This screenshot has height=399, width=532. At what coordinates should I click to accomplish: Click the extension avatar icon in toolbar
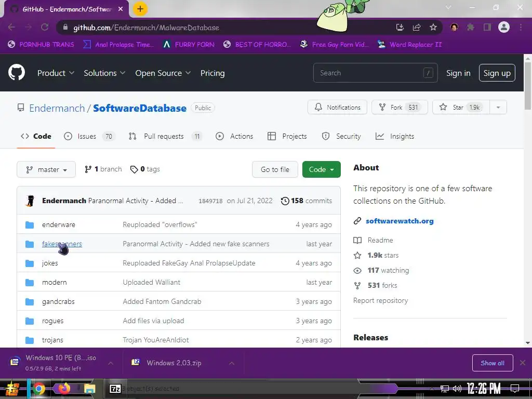[454, 27]
